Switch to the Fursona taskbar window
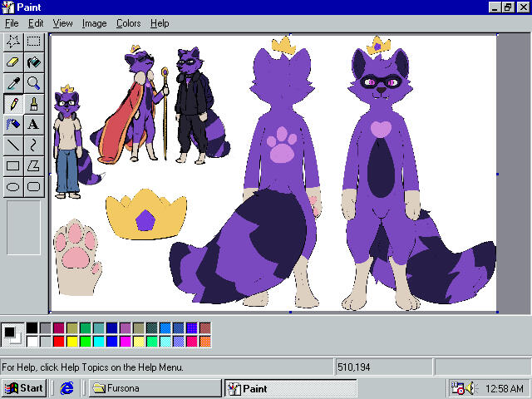This screenshot has width=532, height=399. [155, 388]
